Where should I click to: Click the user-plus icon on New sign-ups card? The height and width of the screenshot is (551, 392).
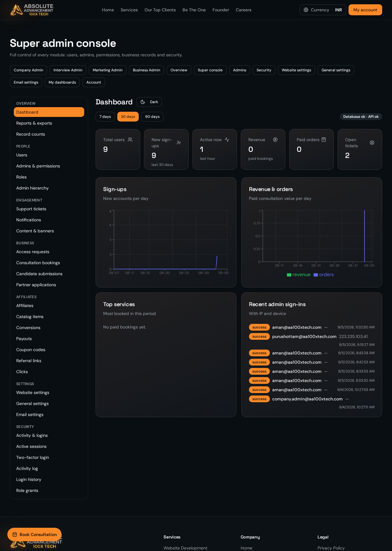click(x=179, y=143)
